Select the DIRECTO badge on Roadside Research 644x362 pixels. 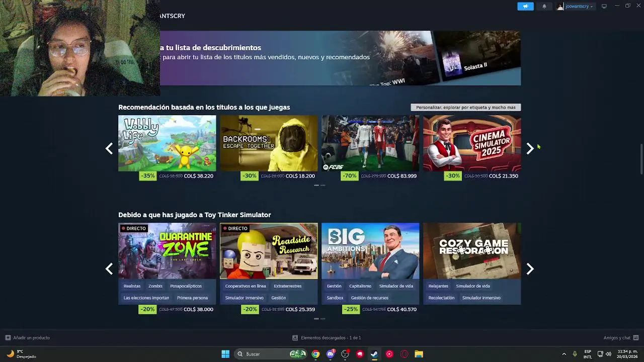pos(235,228)
